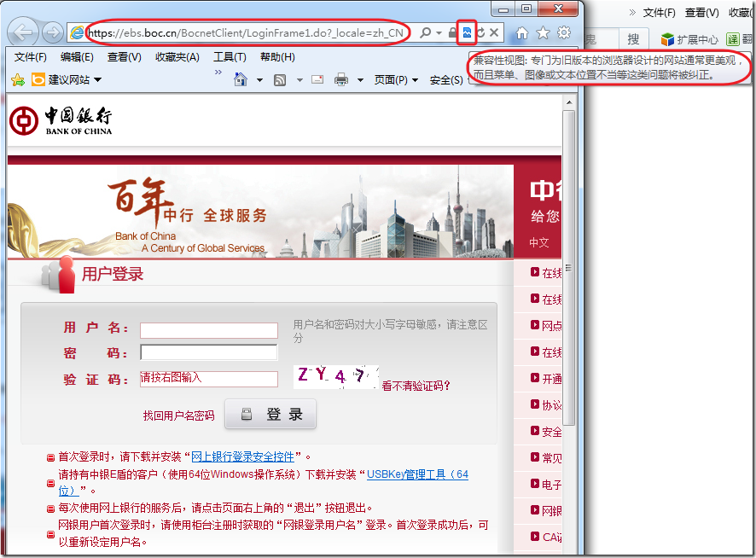The height and width of the screenshot is (558, 756).
Task: Click the 找回用户名密码 link
Action: click(x=179, y=416)
